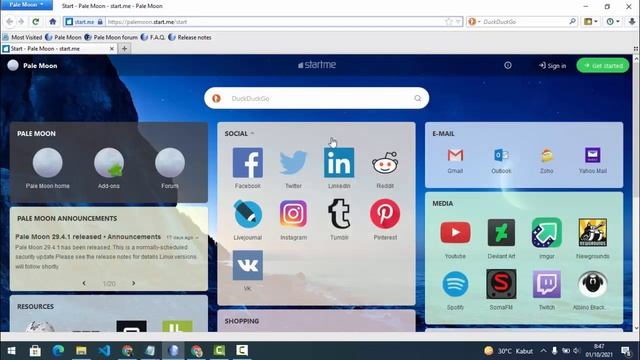Open the Youtube media bookmark

[455, 233]
